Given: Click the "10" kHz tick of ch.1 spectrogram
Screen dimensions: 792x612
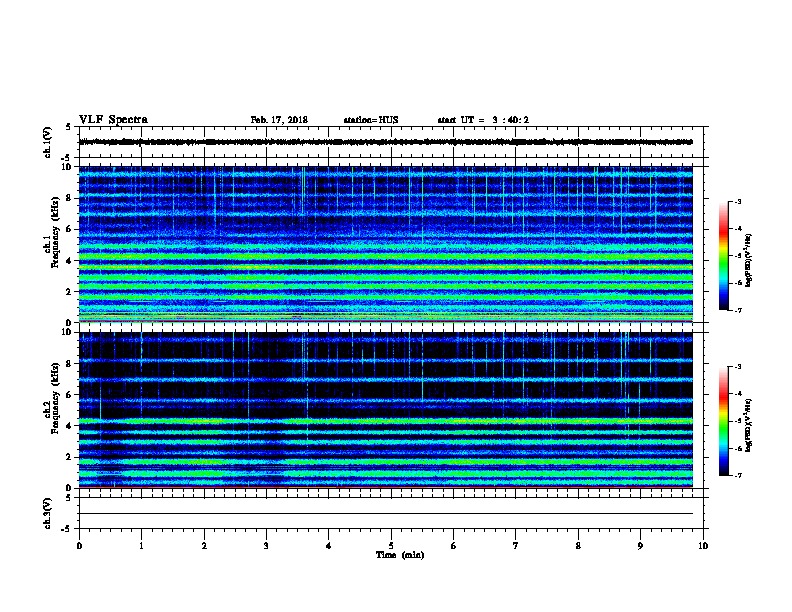Looking at the screenshot, I should click(x=67, y=167).
